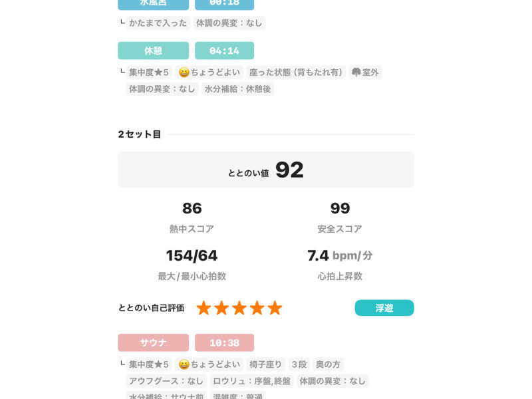The image size is (532, 399).
Task: Click the 熱中スコア value 86
Action: point(192,208)
